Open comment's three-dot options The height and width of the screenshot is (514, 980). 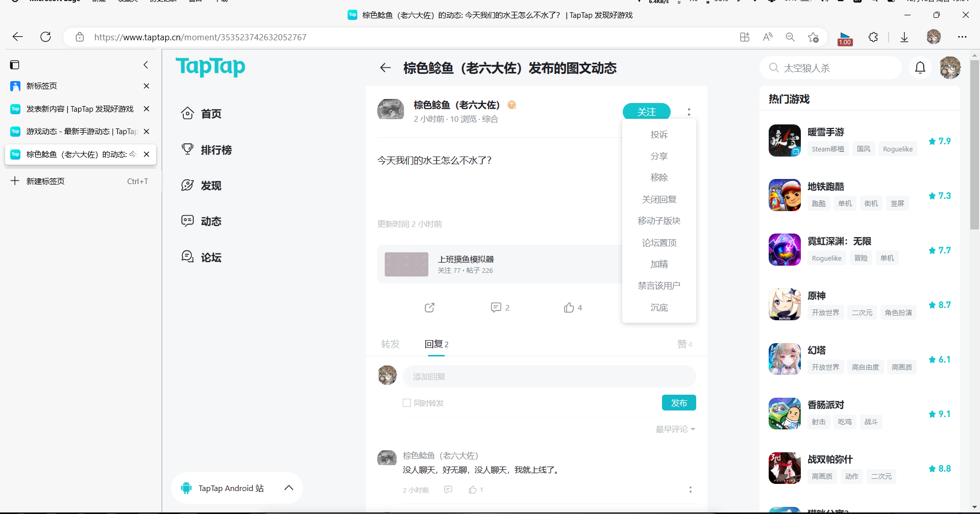point(690,490)
